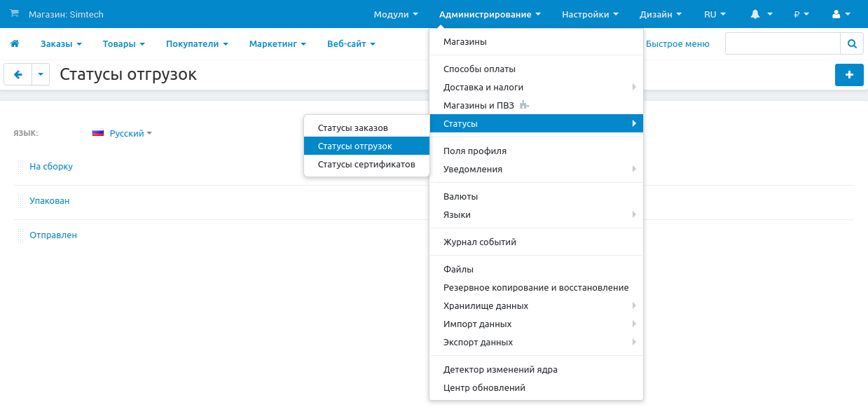Screen dimensions: 868x414
Task: Open the На сборку status link
Action: pos(51,167)
